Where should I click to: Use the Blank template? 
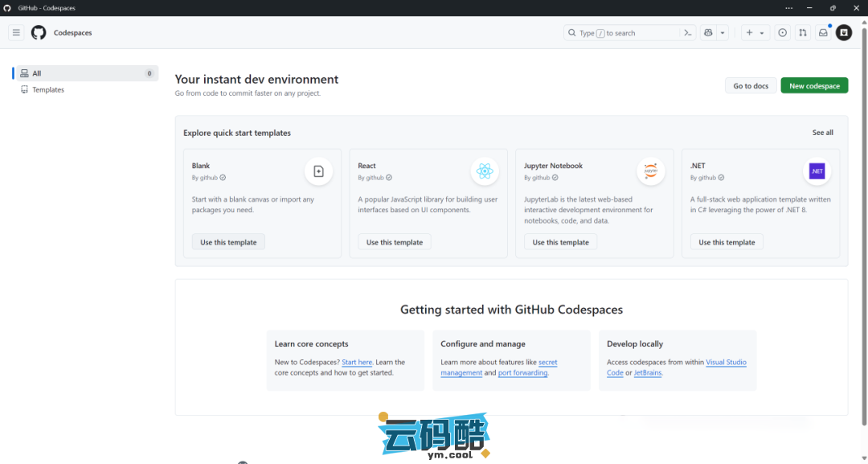click(x=228, y=242)
